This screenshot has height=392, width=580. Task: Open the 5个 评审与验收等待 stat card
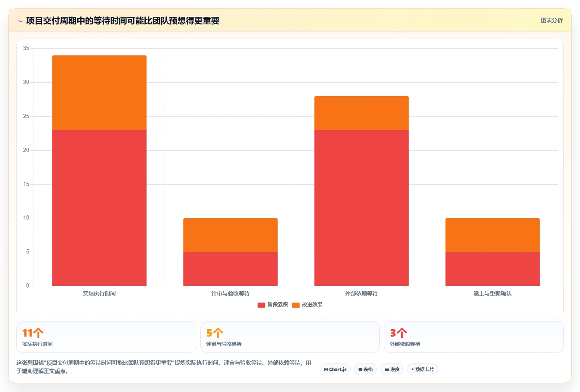click(x=290, y=337)
